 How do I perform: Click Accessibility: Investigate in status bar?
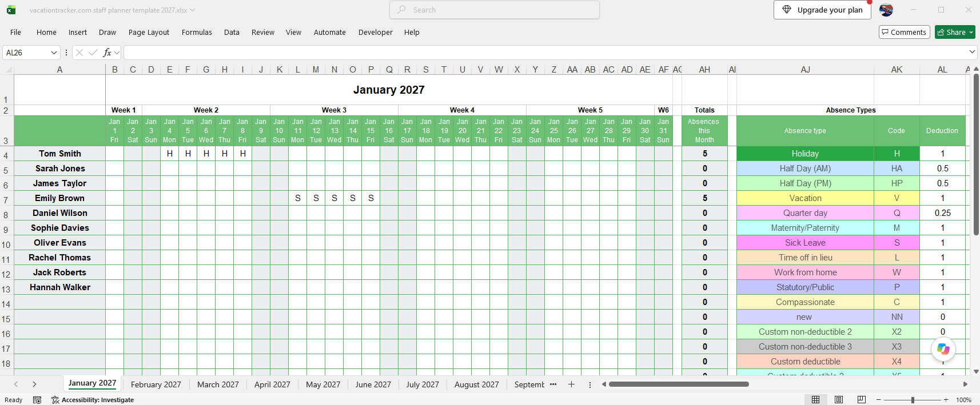[x=93, y=400]
